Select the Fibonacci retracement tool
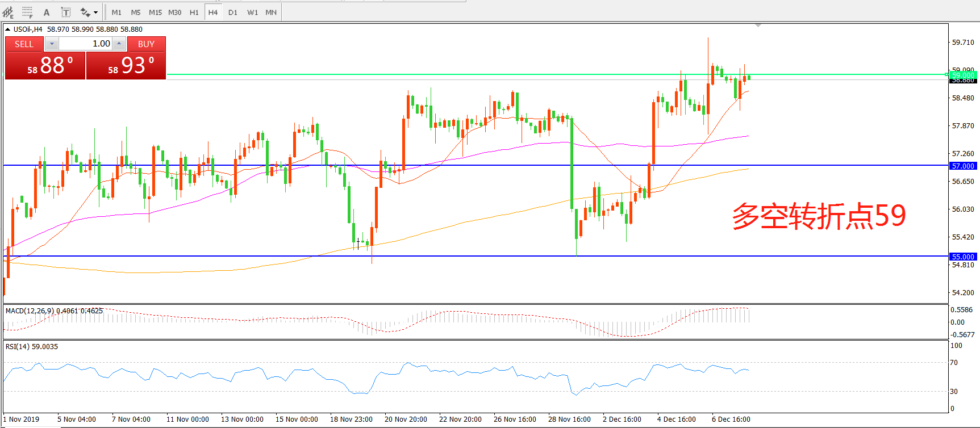980x428 pixels. coord(27,12)
